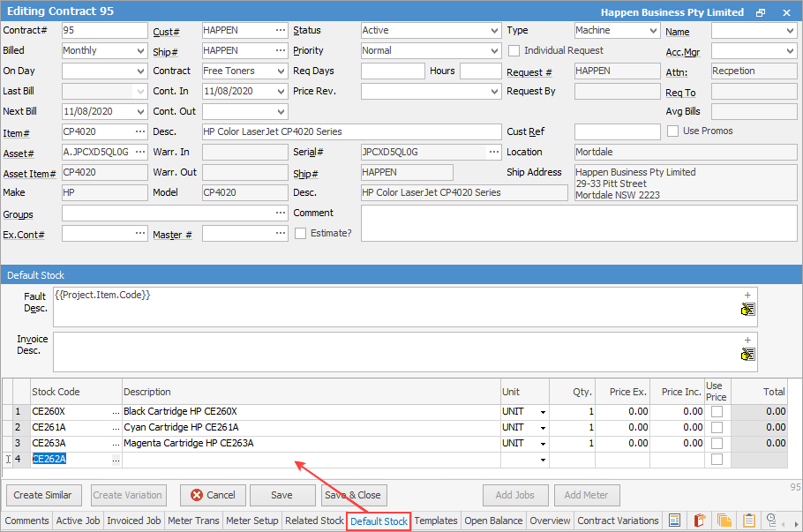Switch to the Meter Setup tab
This screenshot has width=803, height=532.
pyautogui.click(x=252, y=521)
